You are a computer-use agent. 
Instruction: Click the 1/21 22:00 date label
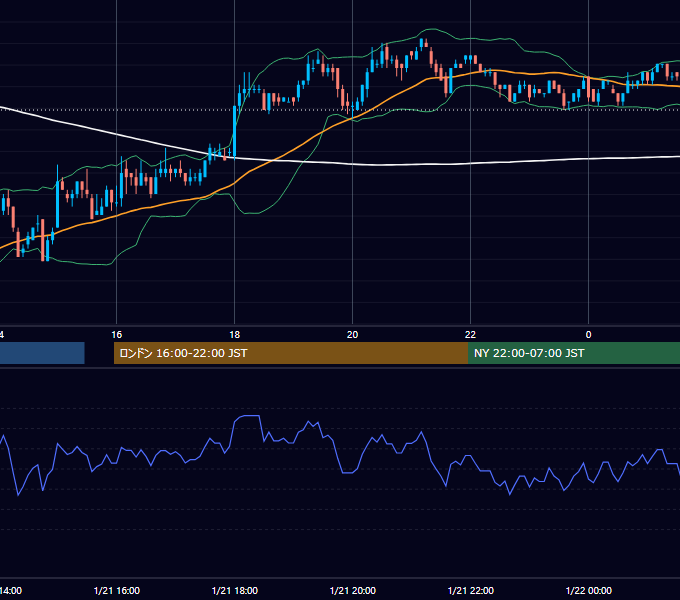pos(471,591)
